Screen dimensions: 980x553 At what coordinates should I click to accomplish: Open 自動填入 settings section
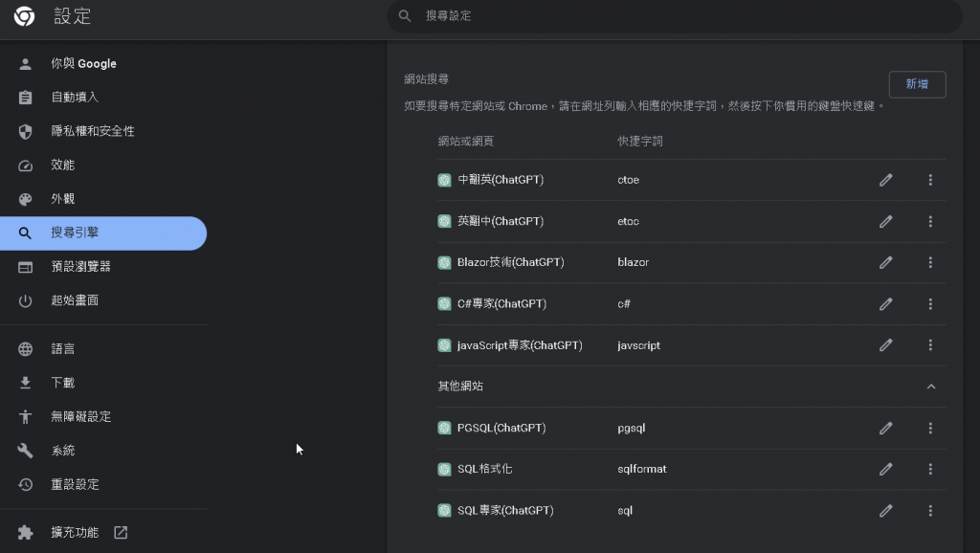103,97
